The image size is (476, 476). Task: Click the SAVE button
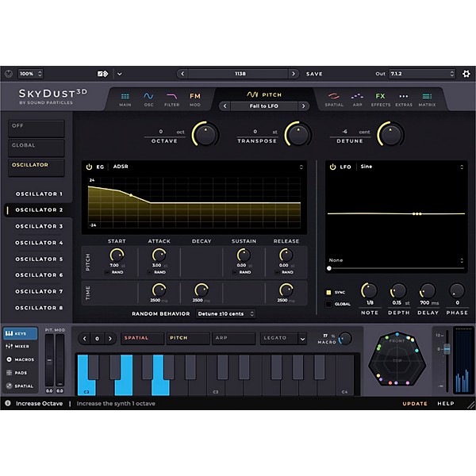tap(314, 74)
